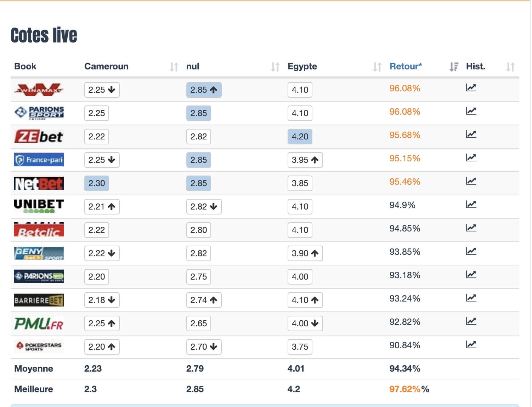The image size is (532, 407).
Task: Click the 94.9% return value
Action: [x=402, y=205]
